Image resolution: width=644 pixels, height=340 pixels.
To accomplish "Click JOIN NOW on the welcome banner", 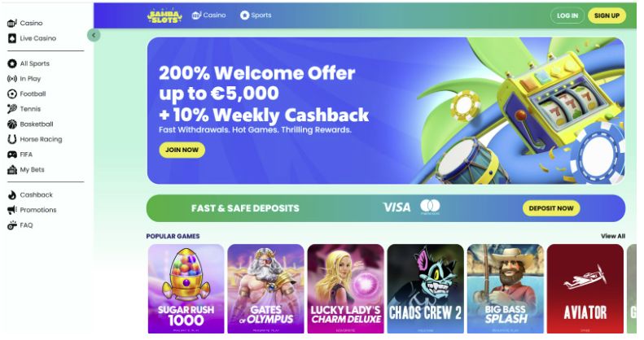I will 182,150.
